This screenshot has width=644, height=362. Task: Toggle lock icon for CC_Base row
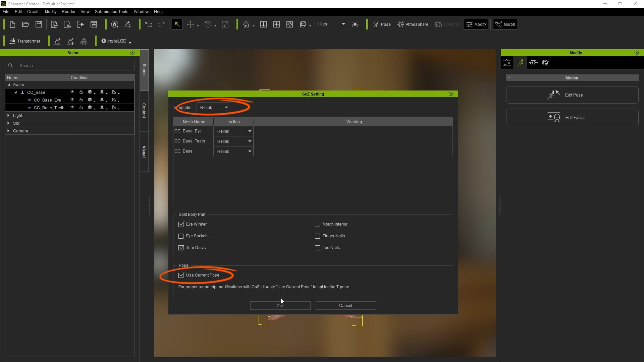[x=81, y=92]
